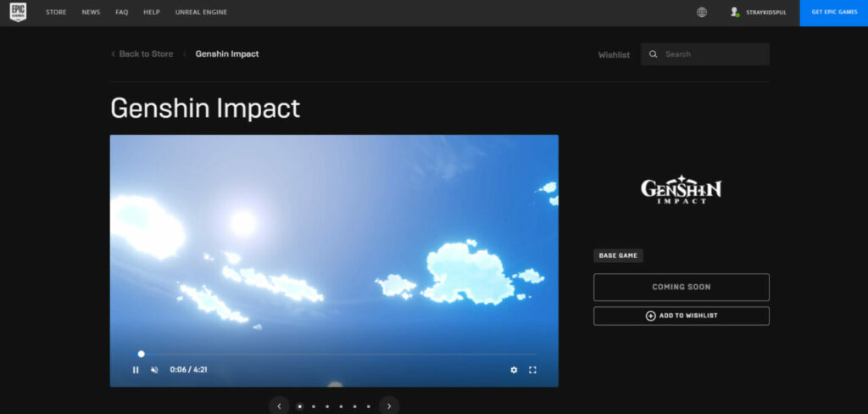Select the fifth carousel dot
This screenshot has height=414, width=868.
[x=354, y=406]
